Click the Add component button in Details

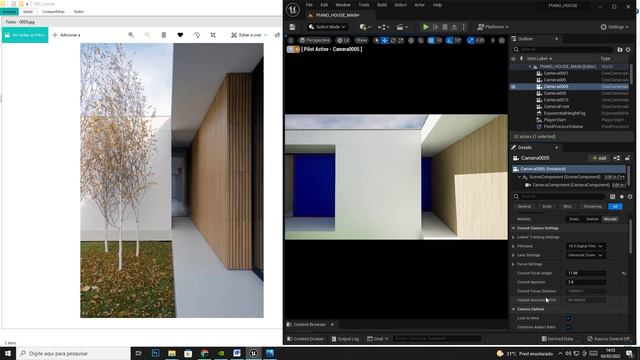(x=599, y=158)
